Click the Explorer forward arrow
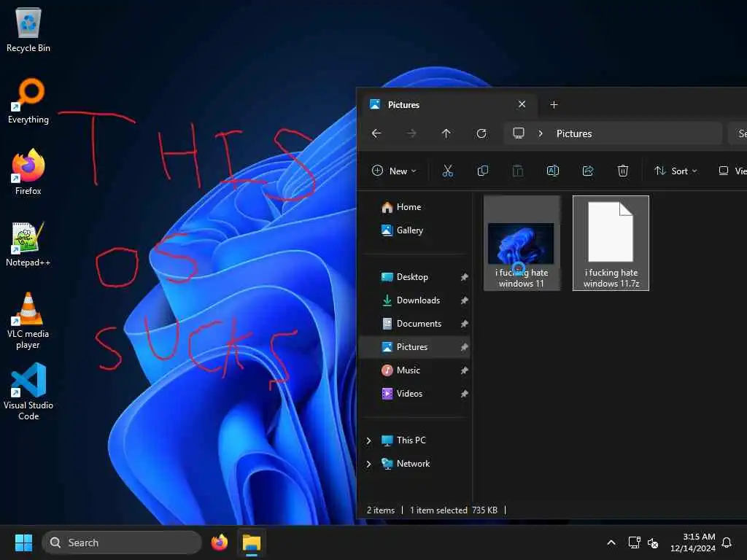Screen dimensions: 747x560 411,133
